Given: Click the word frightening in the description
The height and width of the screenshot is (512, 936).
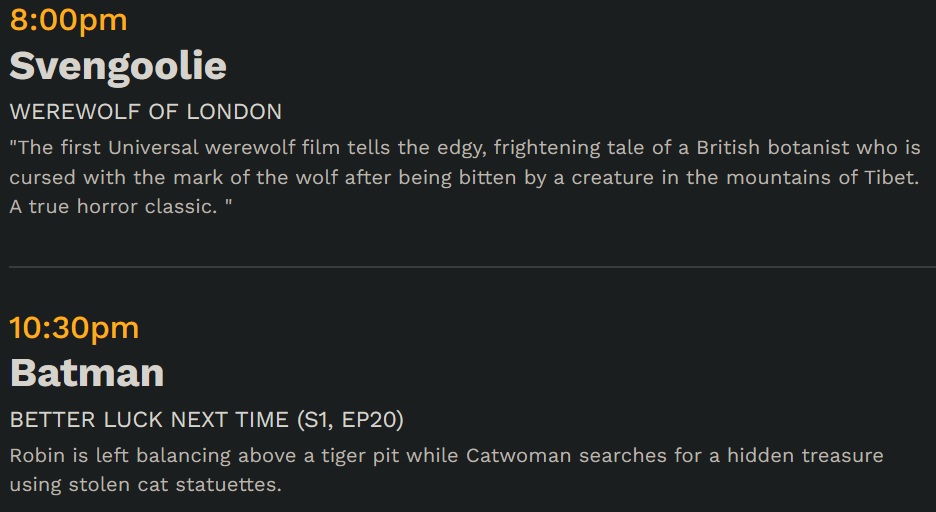Looking at the screenshot, I should (x=547, y=149).
